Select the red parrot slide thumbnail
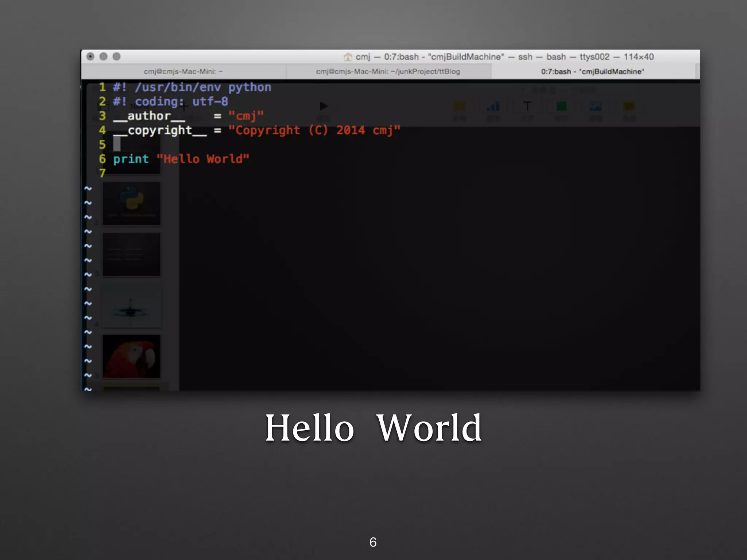Viewport: 747px width, 560px height. pos(131,356)
